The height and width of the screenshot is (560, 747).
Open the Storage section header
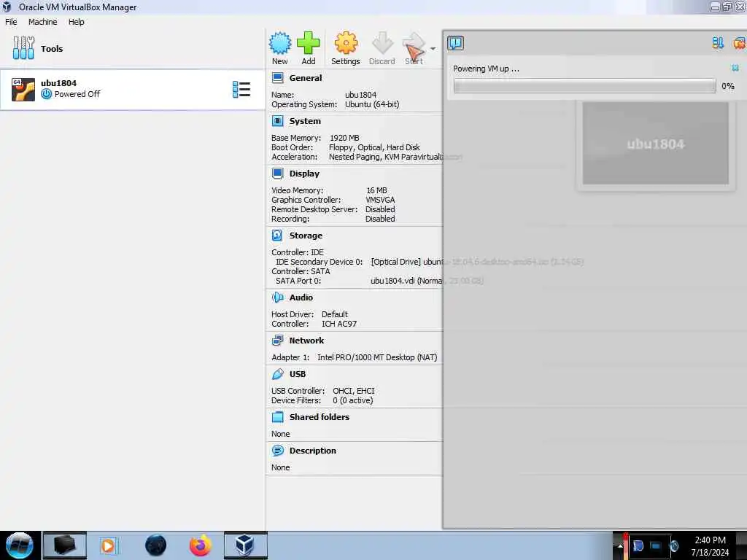(x=306, y=236)
